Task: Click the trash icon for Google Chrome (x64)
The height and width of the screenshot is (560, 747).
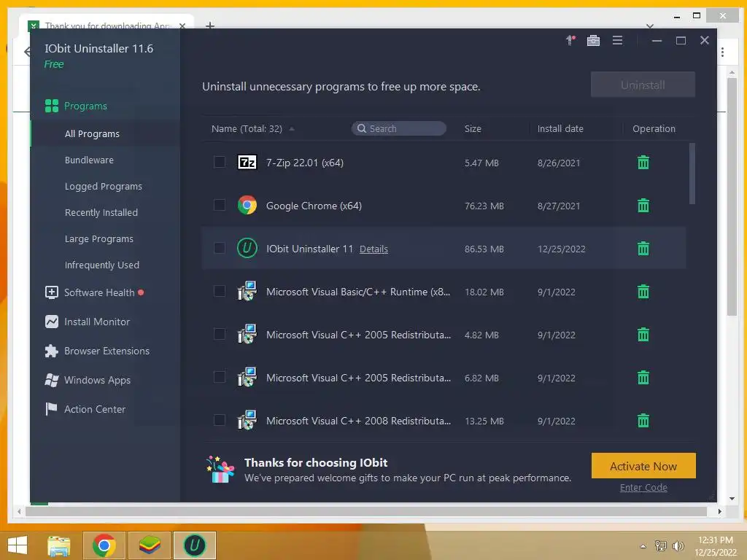Action: pyautogui.click(x=643, y=205)
